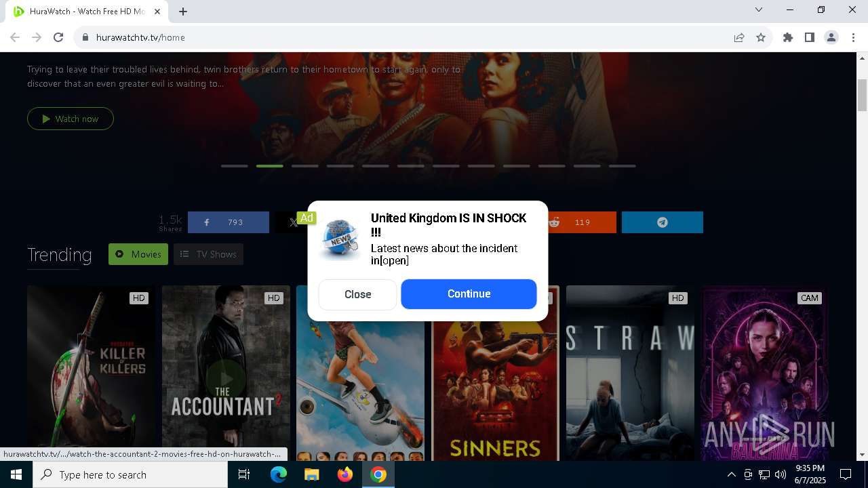This screenshot has width=868, height=488.
Task: Launch Microsoft Edge from taskbar
Action: [279, 474]
